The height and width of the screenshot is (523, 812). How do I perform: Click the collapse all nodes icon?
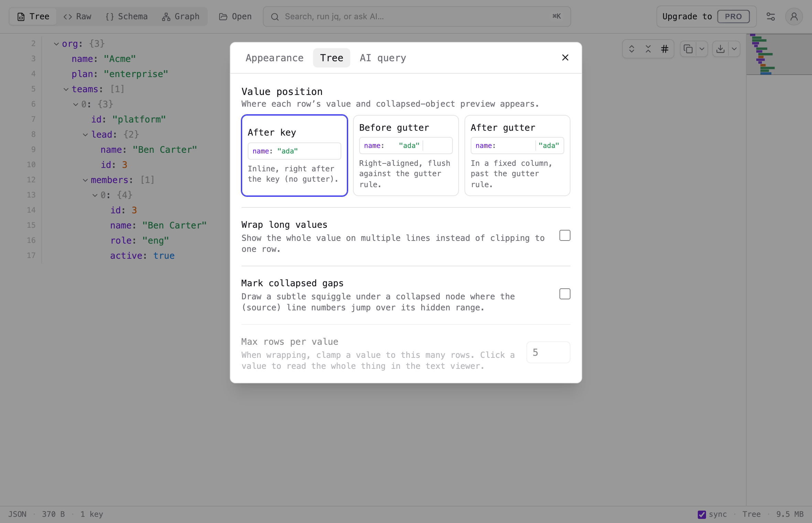click(x=648, y=49)
